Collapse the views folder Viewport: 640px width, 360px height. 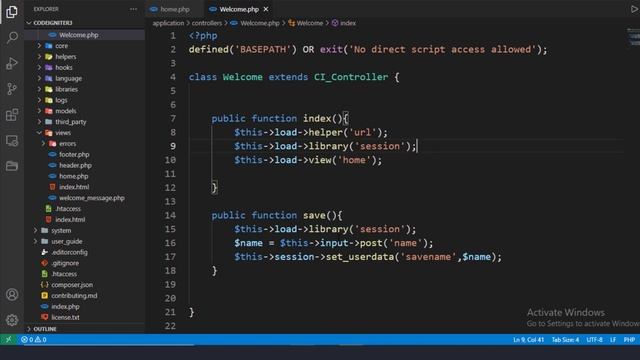(x=63, y=133)
